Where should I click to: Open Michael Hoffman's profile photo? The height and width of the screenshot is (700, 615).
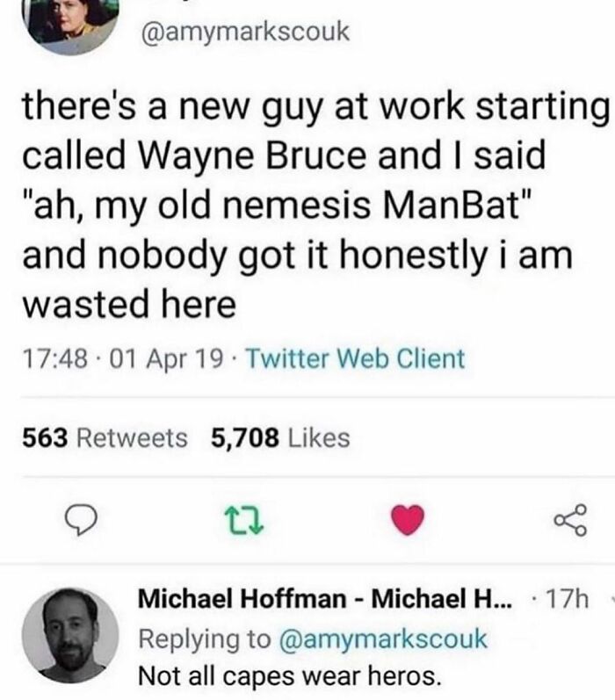coord(69,635)
